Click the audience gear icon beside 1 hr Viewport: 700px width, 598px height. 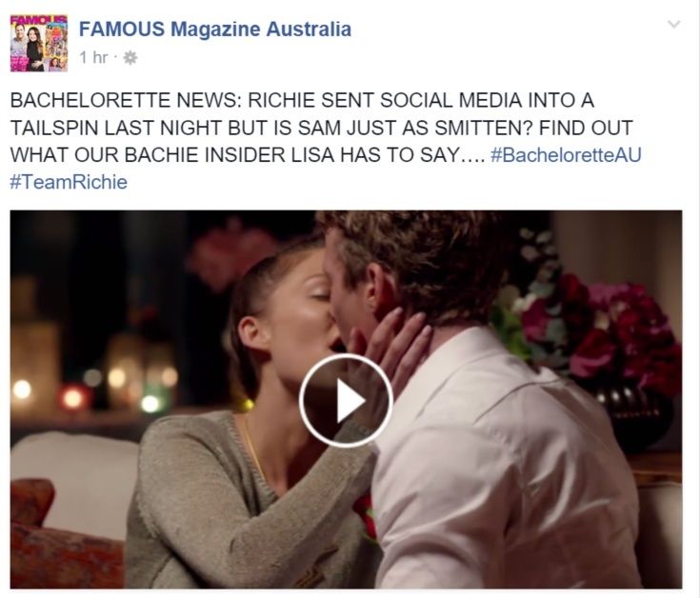pos(130,57)
